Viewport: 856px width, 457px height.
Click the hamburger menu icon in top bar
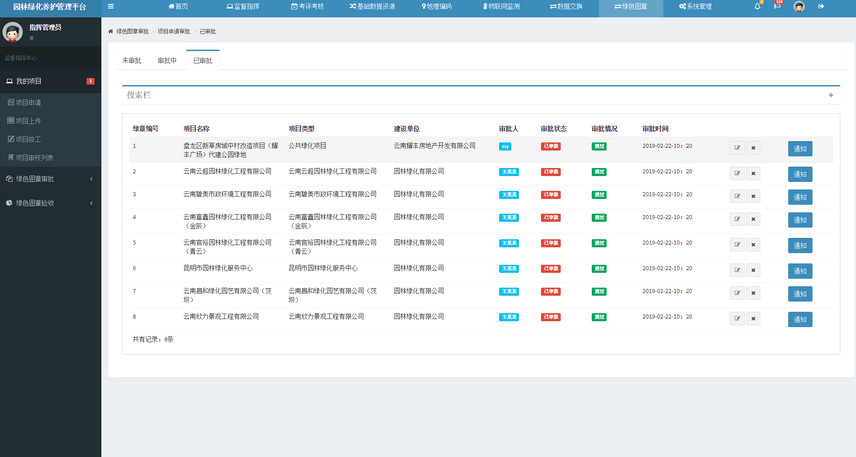[x=110, y=6]
